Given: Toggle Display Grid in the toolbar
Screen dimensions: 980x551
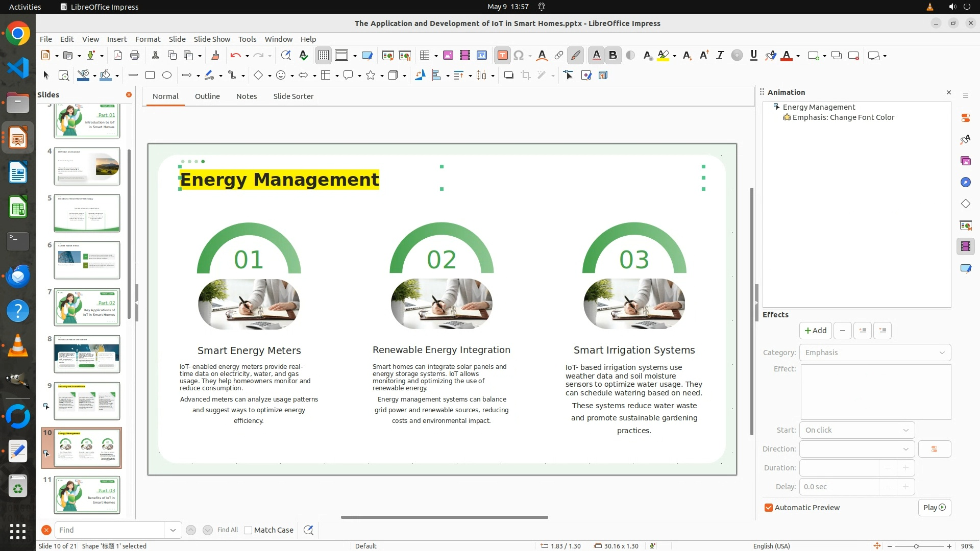Looking at the screenshot, I should coord(324,56).
